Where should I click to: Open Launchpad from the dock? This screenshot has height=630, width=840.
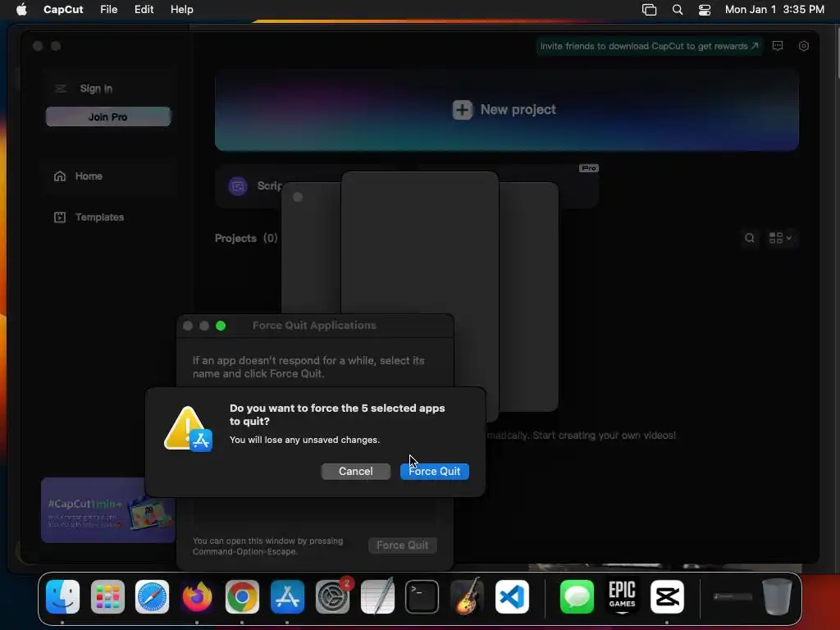[107, 597]
